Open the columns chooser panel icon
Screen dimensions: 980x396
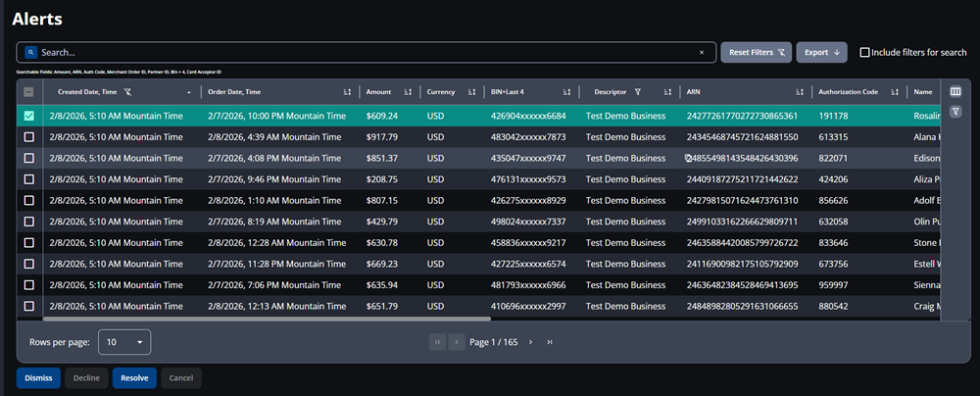coord(955,92)
